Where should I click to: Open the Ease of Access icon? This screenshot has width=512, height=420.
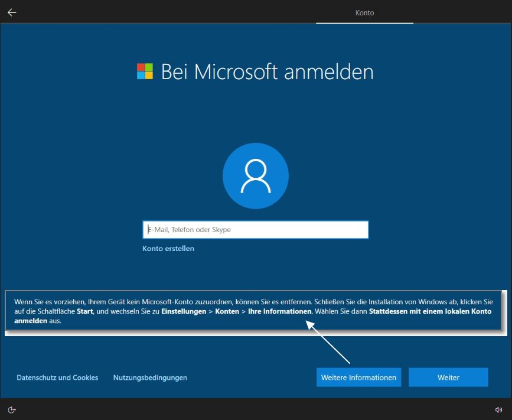12,410
